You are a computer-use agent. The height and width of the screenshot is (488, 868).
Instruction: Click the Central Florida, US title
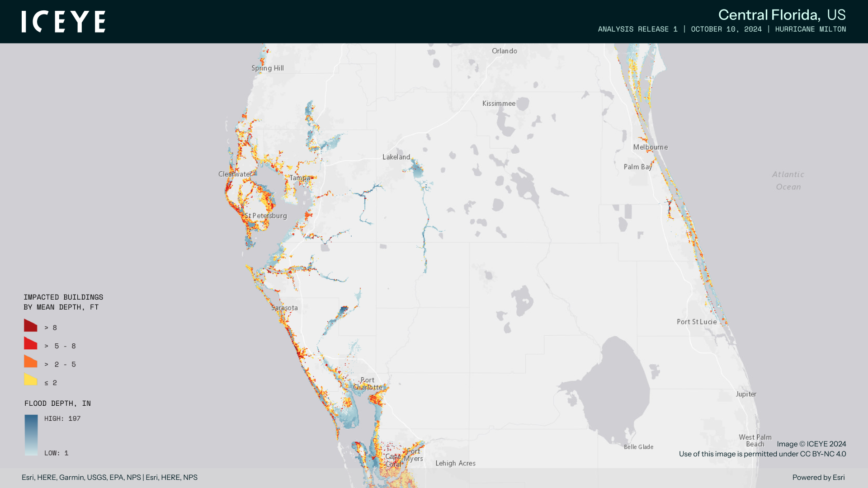[782, 15]
